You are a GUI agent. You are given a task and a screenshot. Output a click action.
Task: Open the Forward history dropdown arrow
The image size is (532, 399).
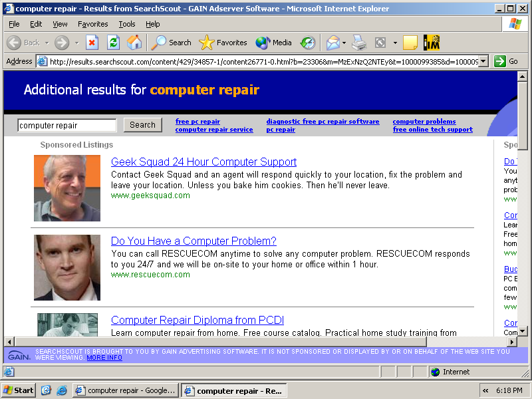click(x=77, y=43)
